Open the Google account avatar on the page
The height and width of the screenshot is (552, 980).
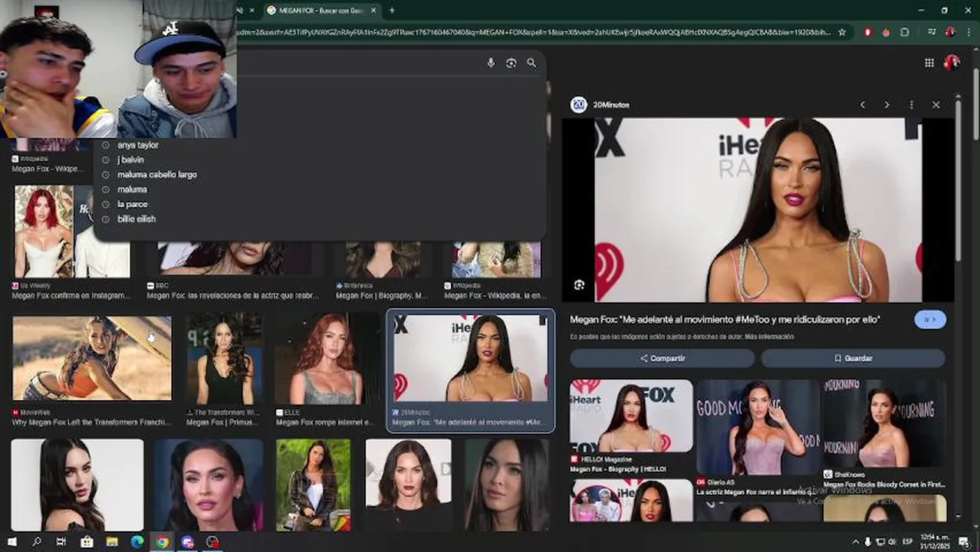pos(952,63)
